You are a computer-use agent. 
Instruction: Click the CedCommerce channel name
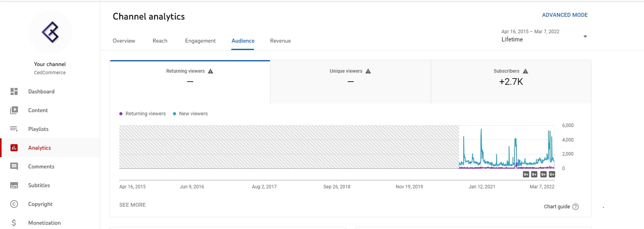(50, 73)
